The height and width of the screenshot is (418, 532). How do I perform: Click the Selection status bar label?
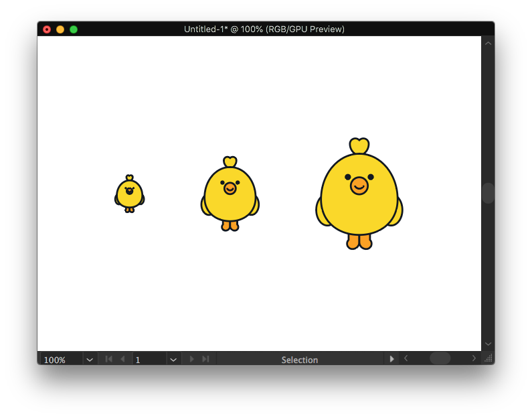pyautogui.click(x=300, y=360)
